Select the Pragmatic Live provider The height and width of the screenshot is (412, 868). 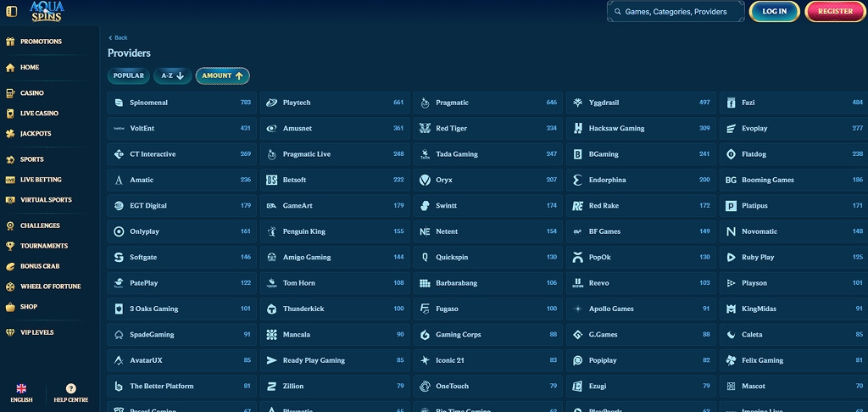[335, 154]
